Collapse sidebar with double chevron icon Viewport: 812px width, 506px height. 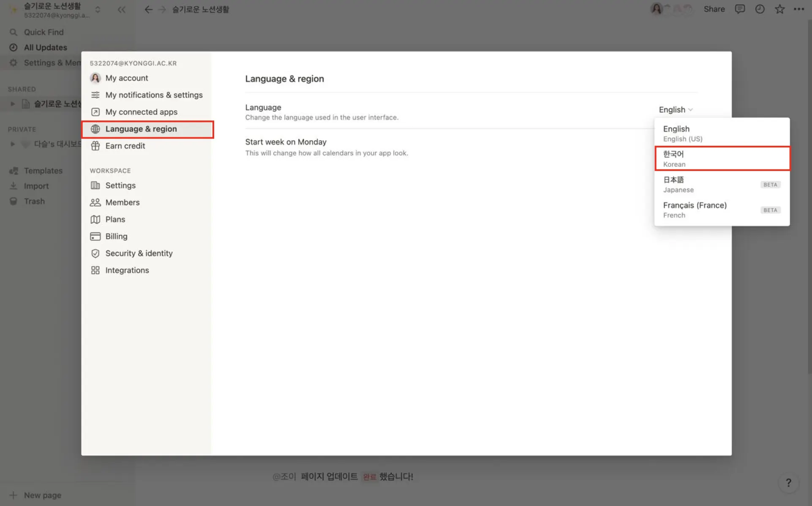[122, 10]
